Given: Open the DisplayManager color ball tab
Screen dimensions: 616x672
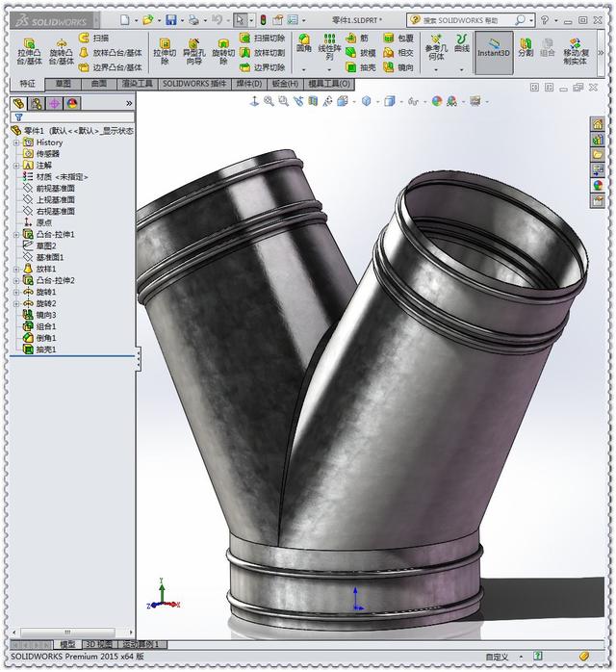Looking at the screenshot, I should pos(72,103).
